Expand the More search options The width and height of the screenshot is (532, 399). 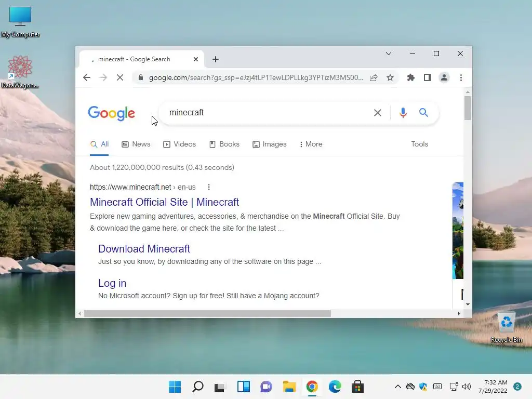(x=311, y=144)
